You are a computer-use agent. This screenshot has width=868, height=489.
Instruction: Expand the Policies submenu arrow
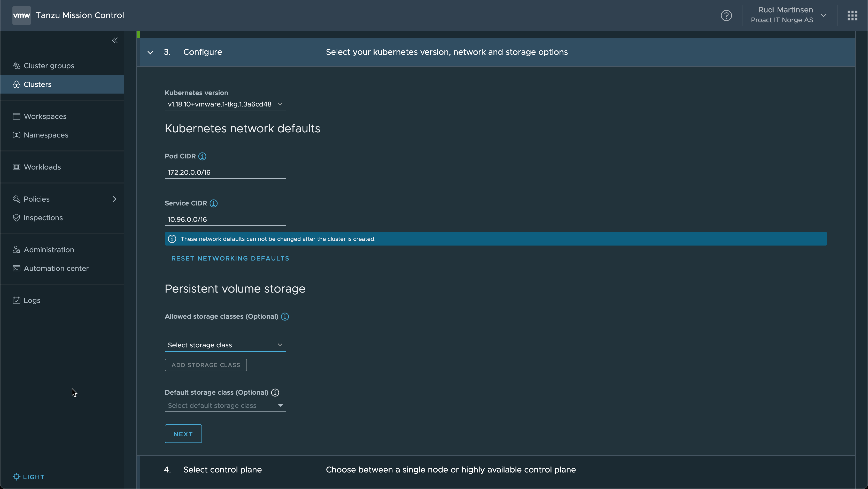(x=114, y=199)
